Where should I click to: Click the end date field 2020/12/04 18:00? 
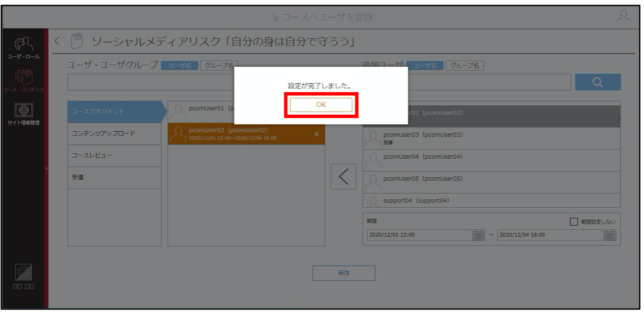(x=550, y=235)
